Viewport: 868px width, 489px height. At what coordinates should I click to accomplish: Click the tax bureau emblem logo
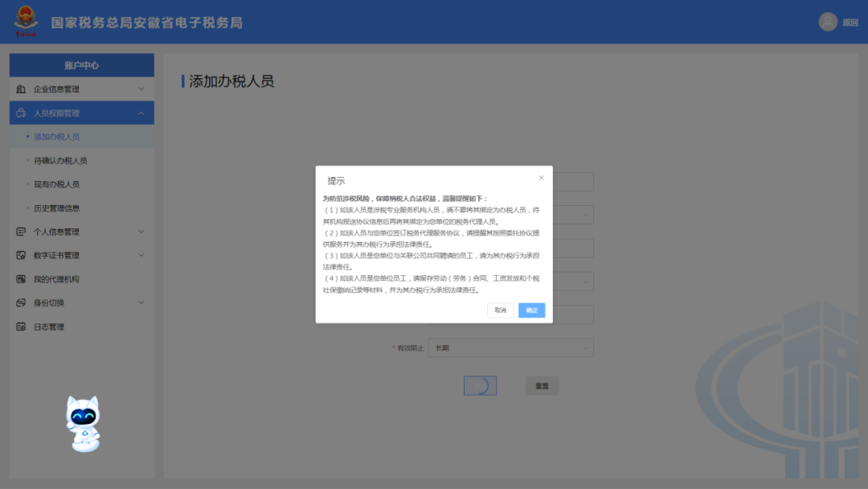pyautogui.click(x=26, y=21)
